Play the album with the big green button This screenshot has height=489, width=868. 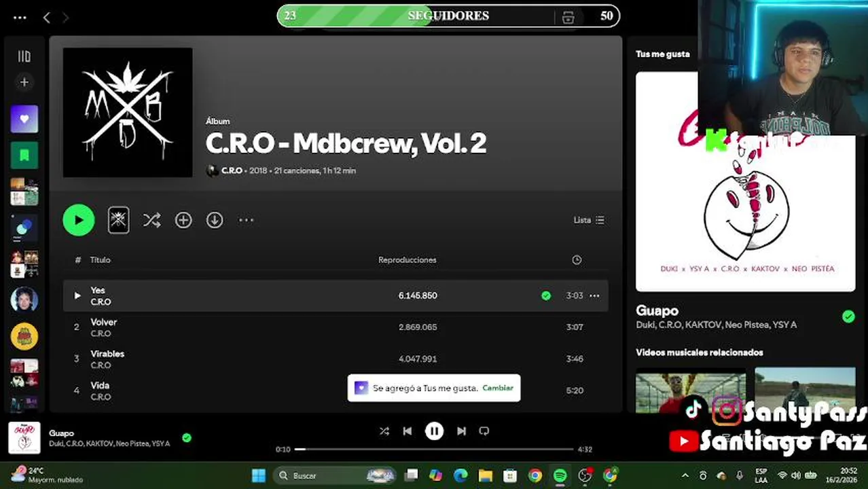click(x=79, y=220)
